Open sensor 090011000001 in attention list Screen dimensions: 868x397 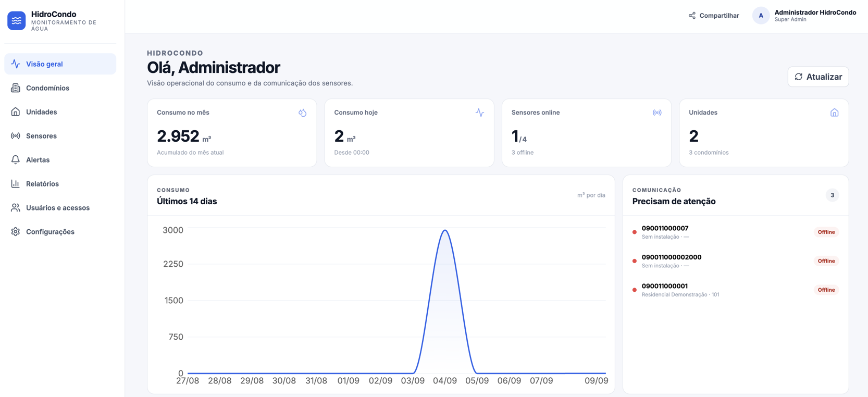(x=736, y=290)
